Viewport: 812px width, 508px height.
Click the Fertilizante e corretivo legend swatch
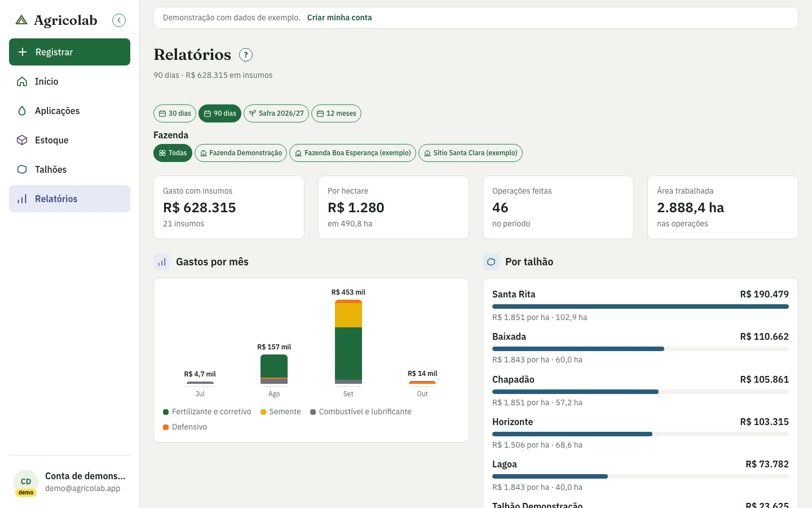tap(166, 412)
